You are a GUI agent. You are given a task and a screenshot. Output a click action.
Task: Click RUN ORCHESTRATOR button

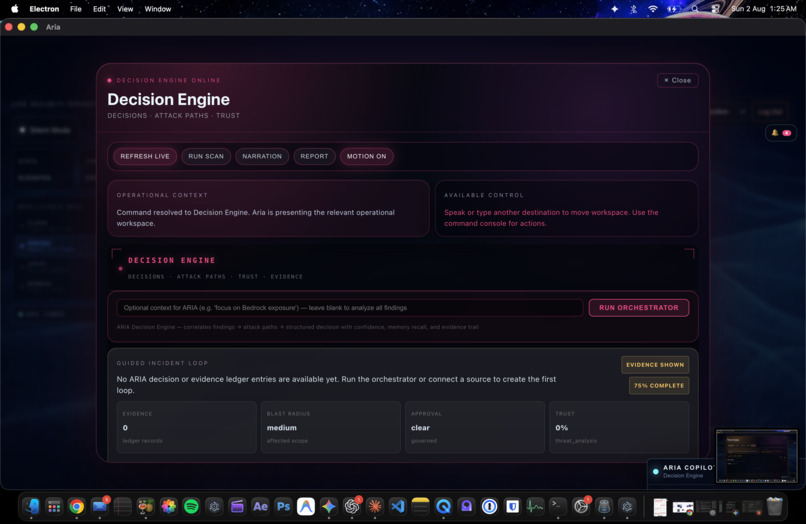coord(638,308)
